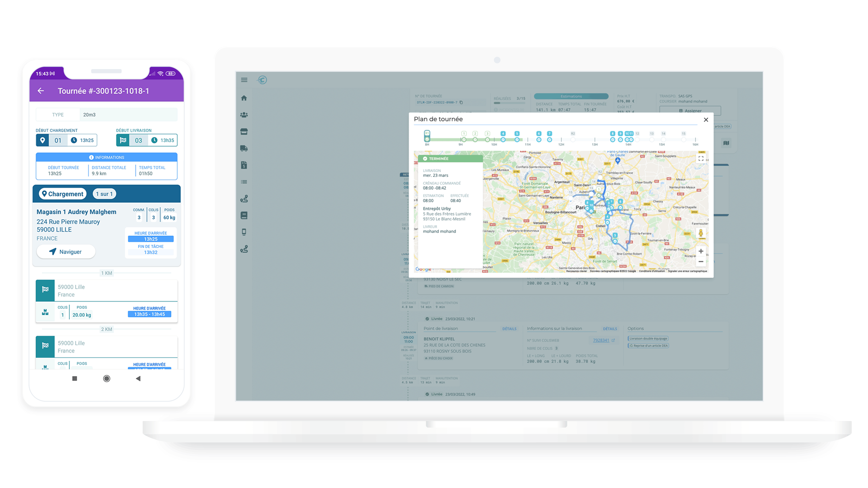The height and width of the screenshot is (488, 868).
Task: Toggle the Livraison double équipée option
Action: (647, 338)
